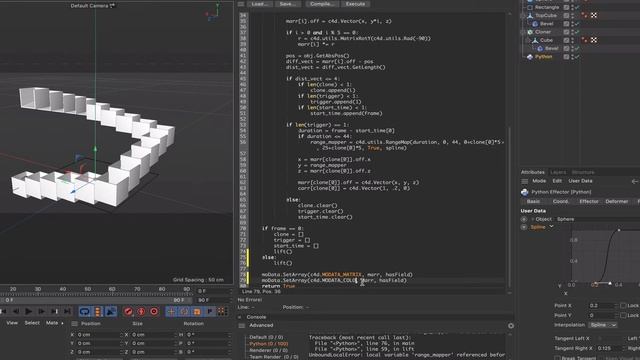Step to the previous frame
The image size is (640, 360).
pos(16,311)
